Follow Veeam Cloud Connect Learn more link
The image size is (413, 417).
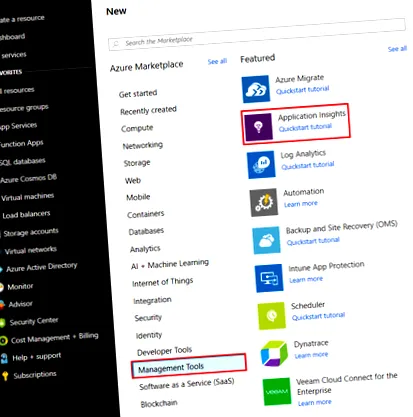[x=314, y=403]
